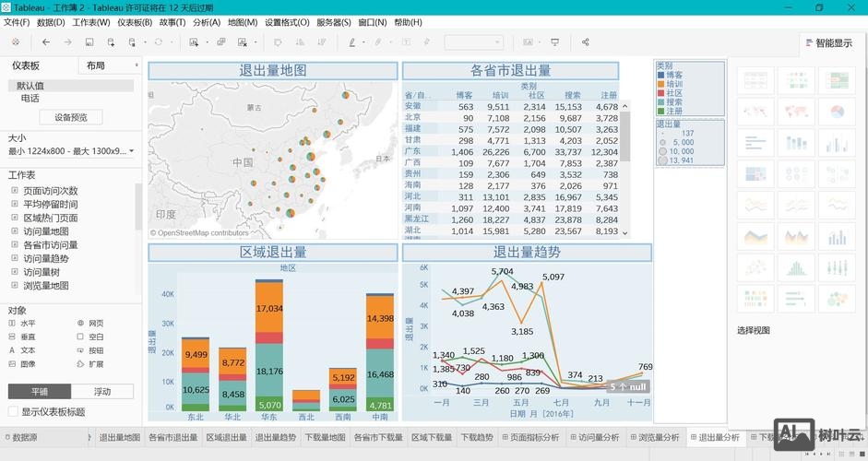The image size is (868, 461).
Task: Select the extension object 扩展
Action: coord(90,364)
